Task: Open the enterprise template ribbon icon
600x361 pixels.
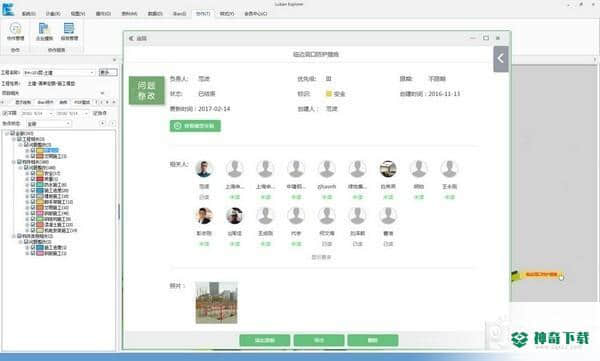Action: click(44, 31)
